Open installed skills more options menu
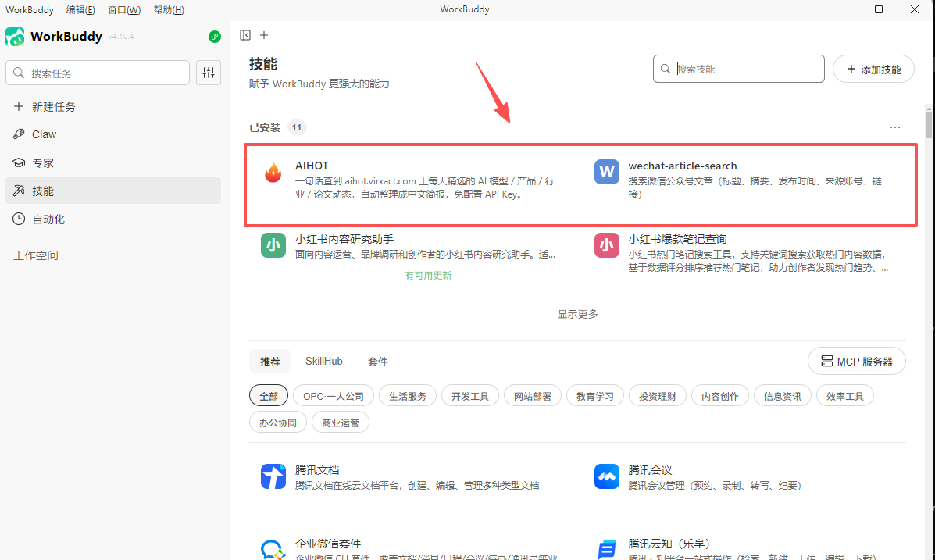Screen dimensions: 935x560 click(x=895, y=127)
